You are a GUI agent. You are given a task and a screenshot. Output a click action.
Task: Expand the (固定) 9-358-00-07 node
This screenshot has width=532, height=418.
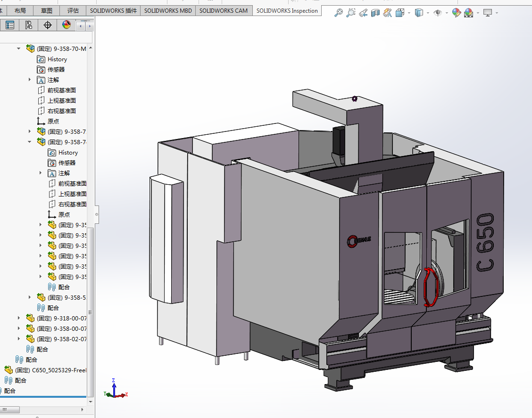(19, 328)
